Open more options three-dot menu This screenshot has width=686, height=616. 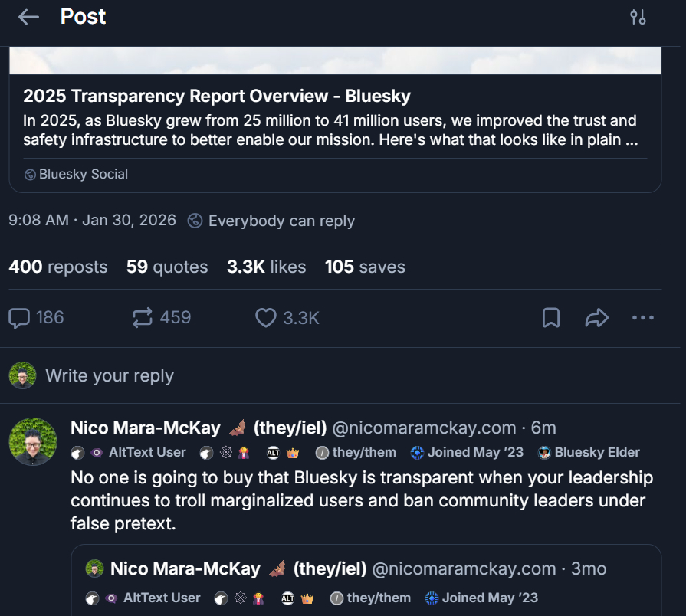click(642, 318)
